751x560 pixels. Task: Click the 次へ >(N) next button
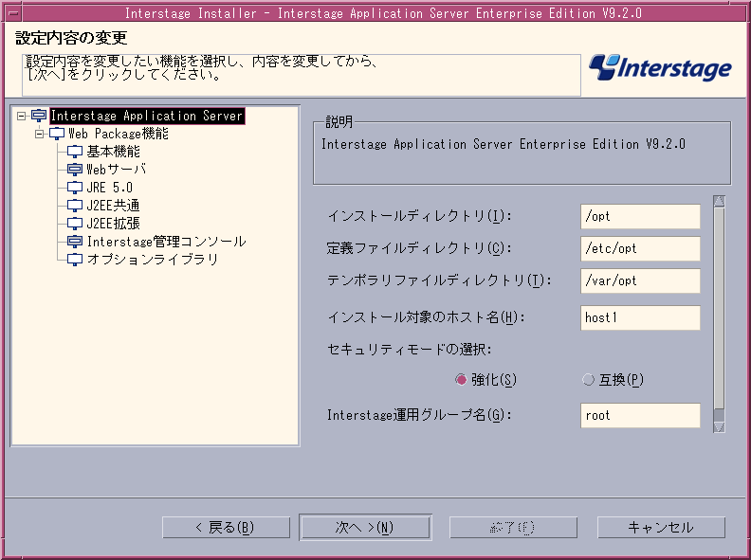tap(365, 528)
